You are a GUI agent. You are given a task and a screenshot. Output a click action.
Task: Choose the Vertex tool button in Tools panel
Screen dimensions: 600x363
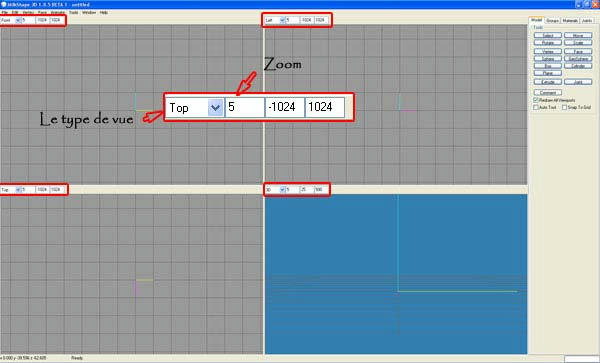coord(548,51)
